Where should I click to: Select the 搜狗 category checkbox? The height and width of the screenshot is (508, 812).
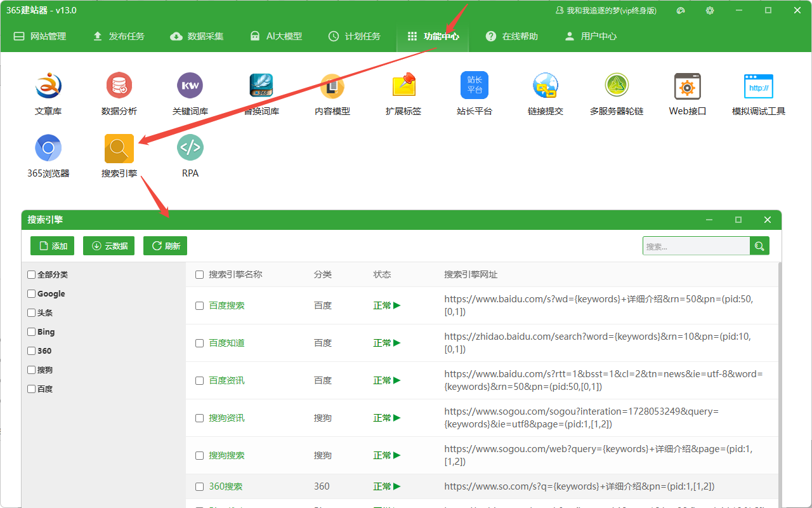(x=32, y=370)
